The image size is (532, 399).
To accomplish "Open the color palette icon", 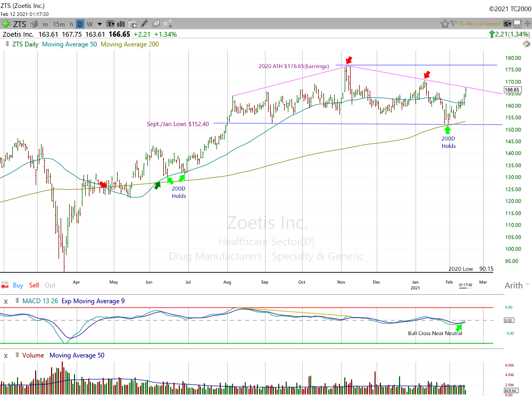I will (x=526, y=44).
